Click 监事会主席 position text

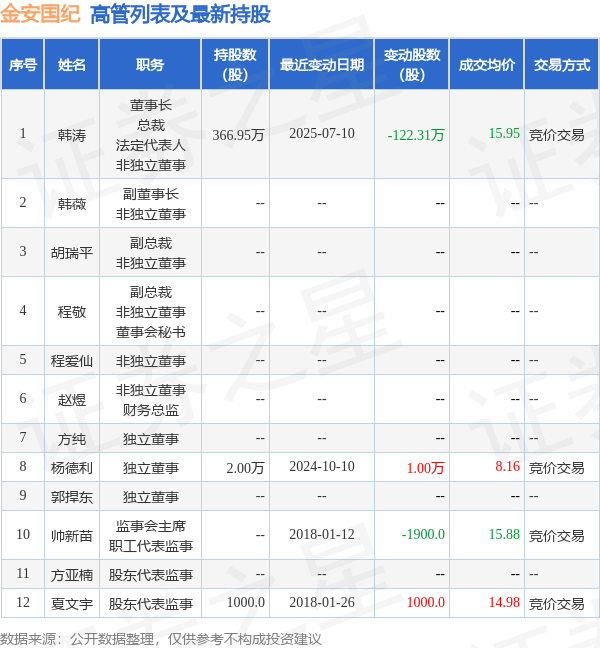pyautogui.click(x=150, y=526)
